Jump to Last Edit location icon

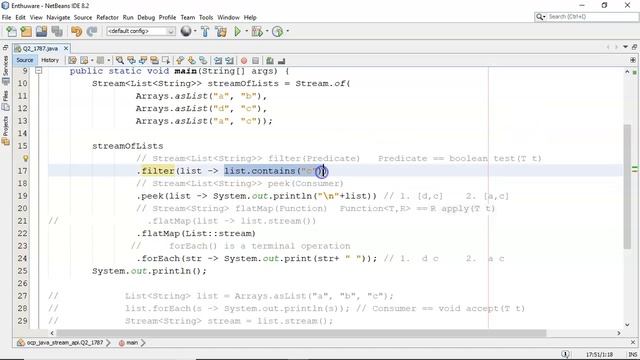pos(72,60)
